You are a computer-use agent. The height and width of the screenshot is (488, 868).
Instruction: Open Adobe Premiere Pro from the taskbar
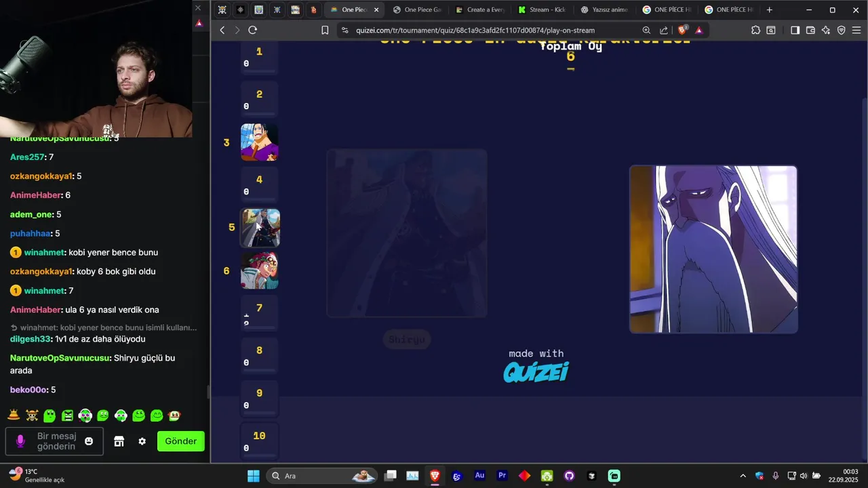tap(502, 476)
